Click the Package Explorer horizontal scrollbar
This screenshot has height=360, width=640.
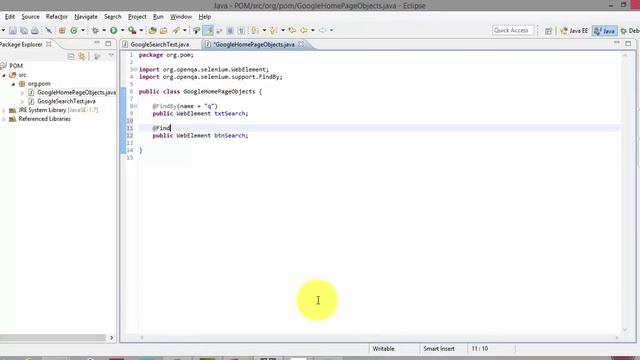(x=53, y=338)
